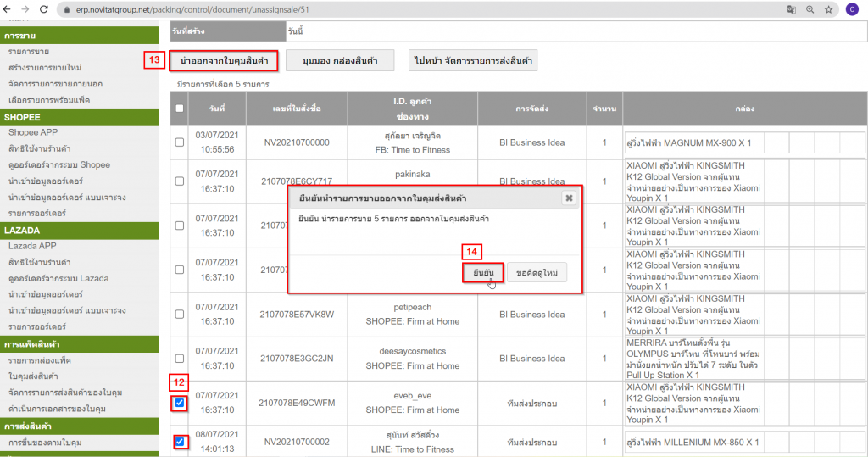
Task: Open the browser zoom magnifier icon
Action: (810, 9)
